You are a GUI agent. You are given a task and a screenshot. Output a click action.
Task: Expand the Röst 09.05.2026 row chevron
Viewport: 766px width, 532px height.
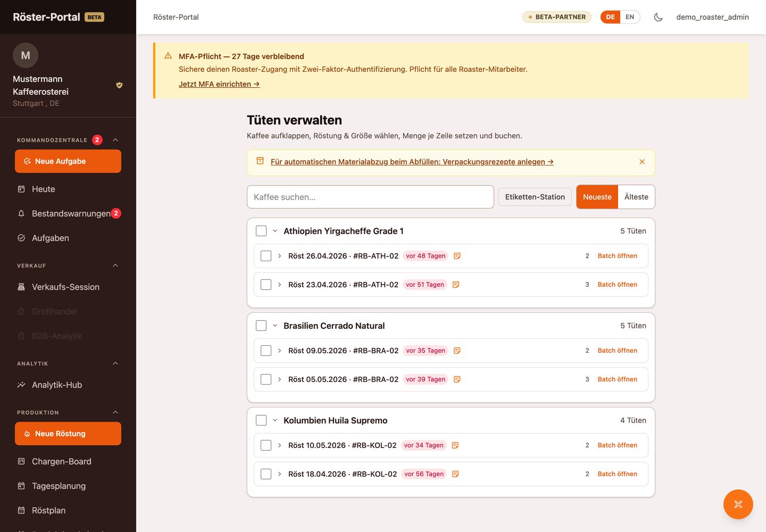280,351
